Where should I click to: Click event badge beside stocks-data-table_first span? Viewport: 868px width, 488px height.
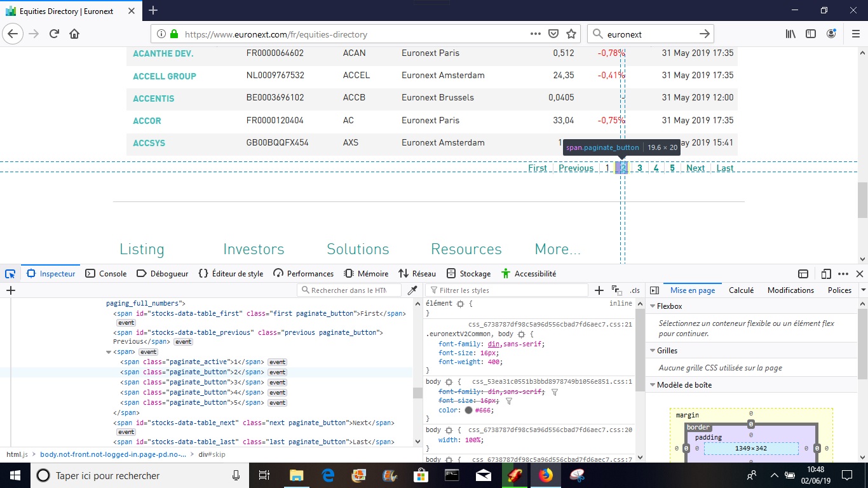126,323
